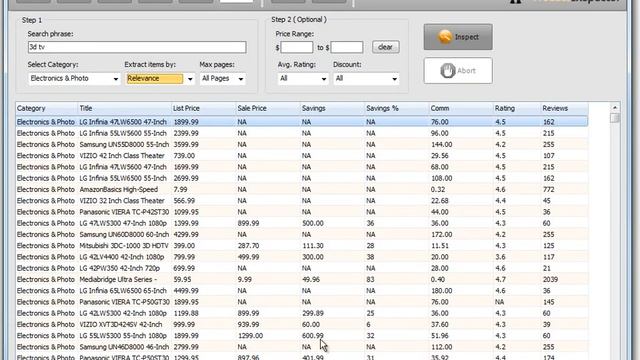Image resolution: width=640 pixels, height=360 pixels.
Task: Select row Samsung UN55D8000 55-Inch
Action: coord(302,144)
